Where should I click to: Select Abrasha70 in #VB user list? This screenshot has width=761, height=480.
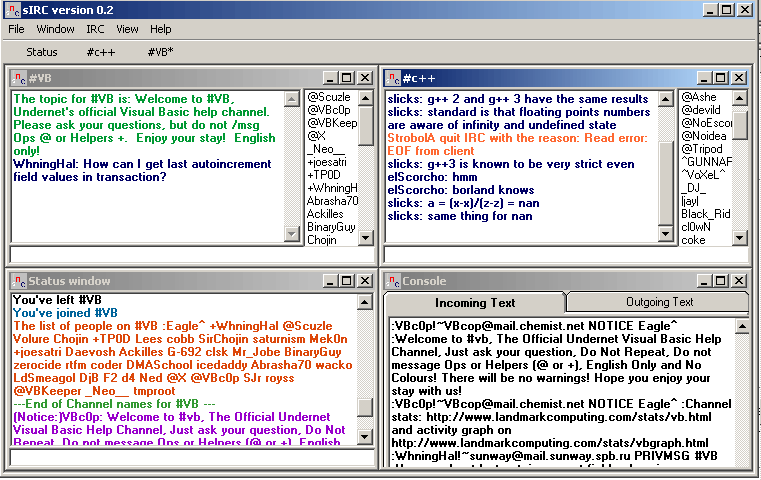pyautogui.click(x=332, y=201)
